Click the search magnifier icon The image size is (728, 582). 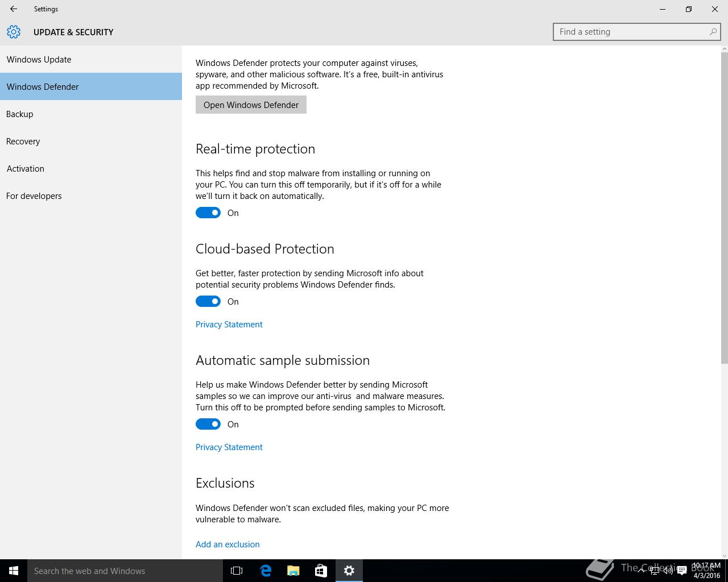(x=713, y=32)
